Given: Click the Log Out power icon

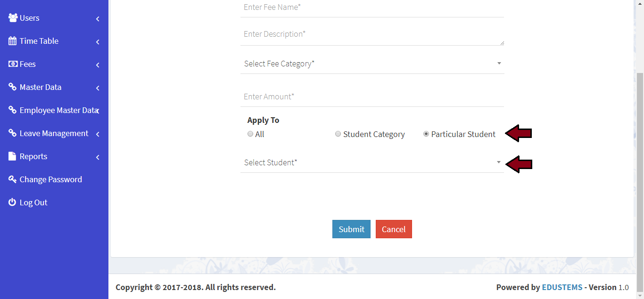Looking at the screenshot, I should (13, 202).
